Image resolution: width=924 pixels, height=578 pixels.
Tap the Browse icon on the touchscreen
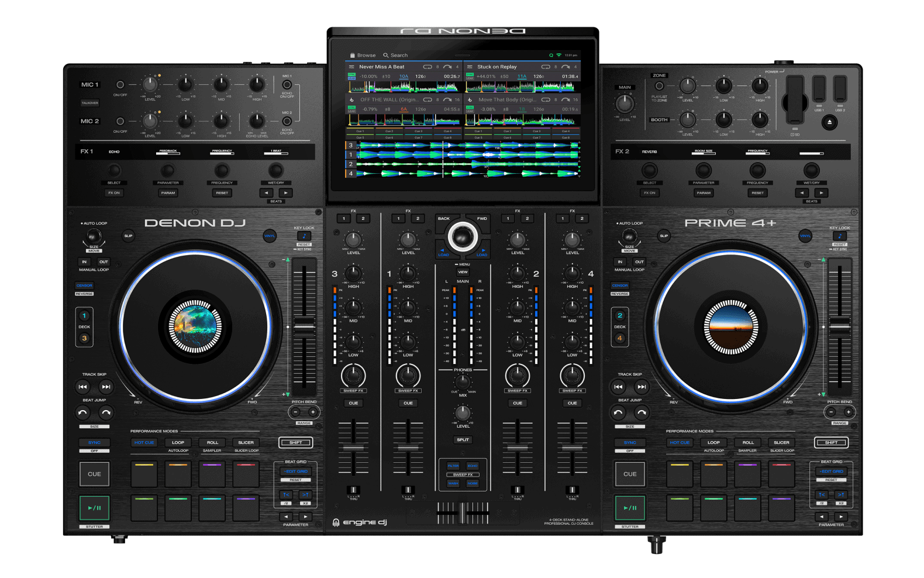coord(353,56)
